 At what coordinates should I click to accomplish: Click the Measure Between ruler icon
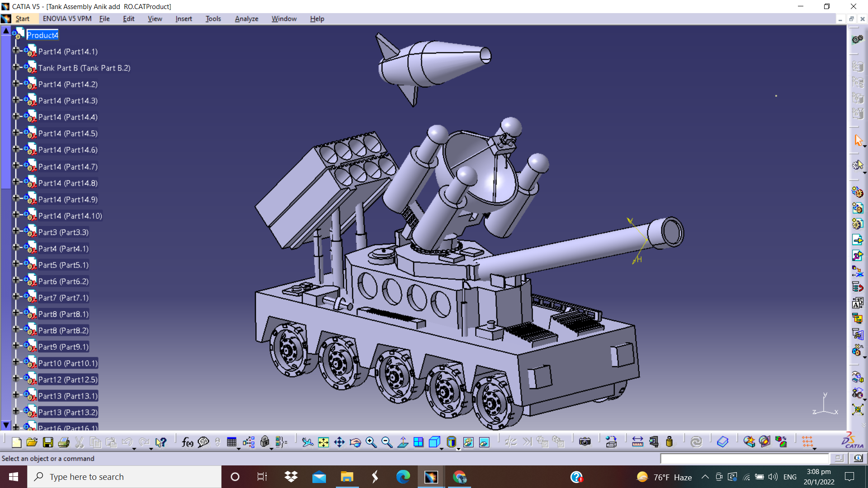637,442
